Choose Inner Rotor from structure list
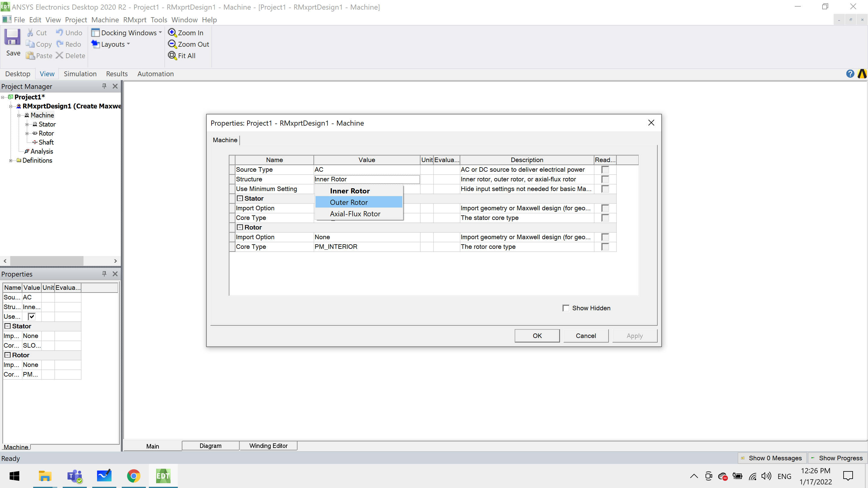The image size is (868, 488). [x=359, y=191]
